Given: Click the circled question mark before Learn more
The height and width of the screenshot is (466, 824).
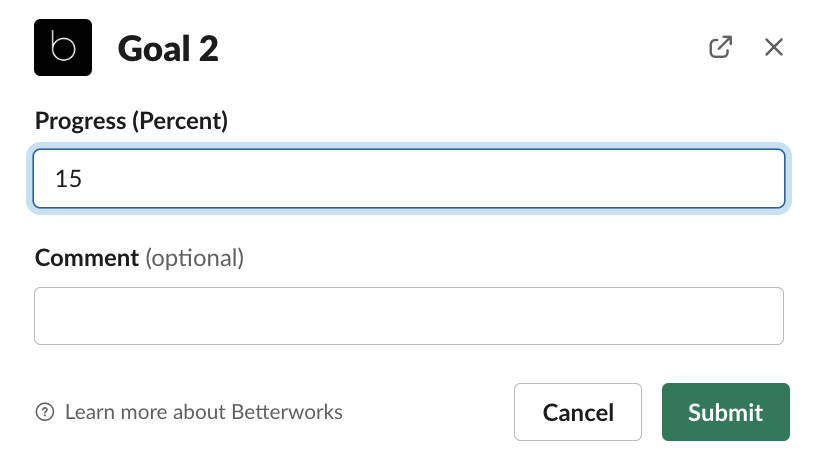Looking at the screenshot, I should 45,412.
